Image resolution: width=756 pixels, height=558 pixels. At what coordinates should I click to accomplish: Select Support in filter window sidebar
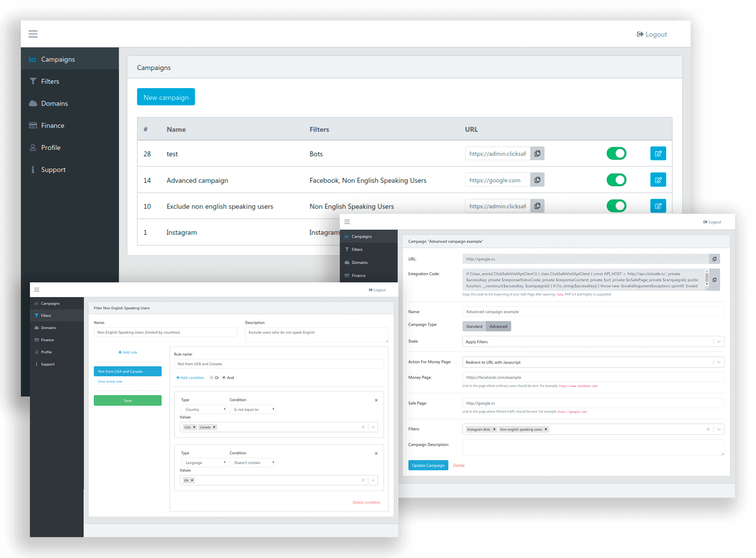(57, 364)
